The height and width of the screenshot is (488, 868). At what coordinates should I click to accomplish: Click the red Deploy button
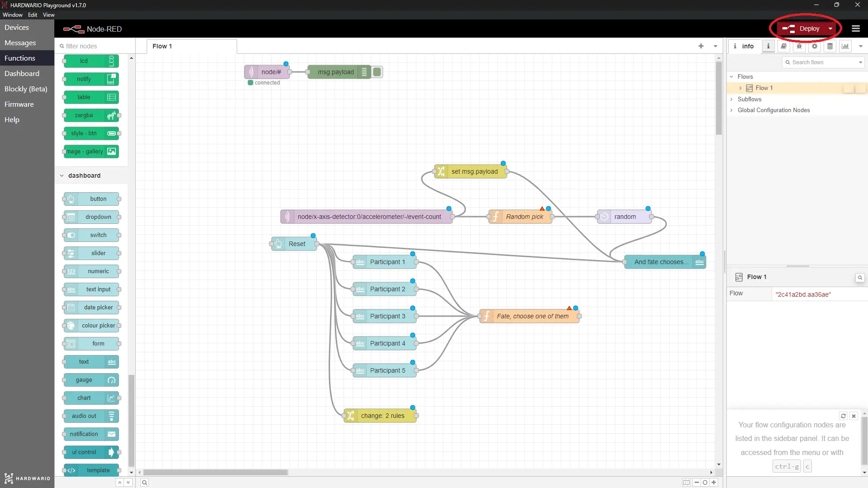coord(802,28)
